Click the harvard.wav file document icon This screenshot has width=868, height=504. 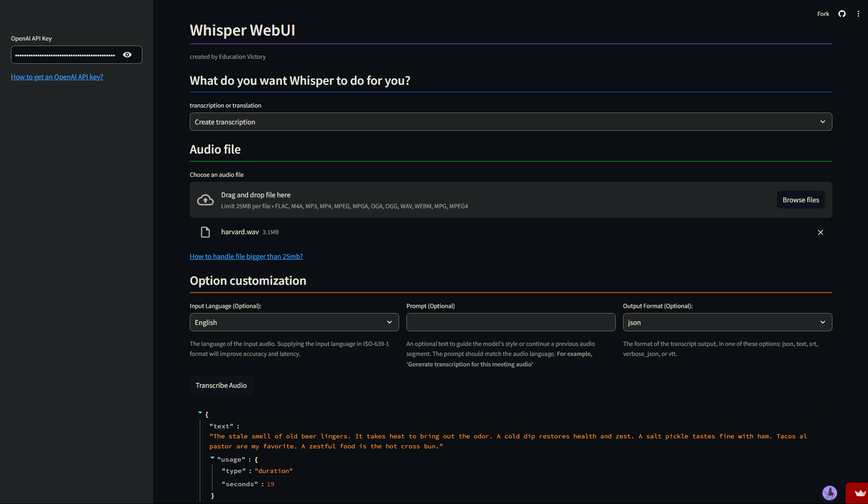point(205,232)
